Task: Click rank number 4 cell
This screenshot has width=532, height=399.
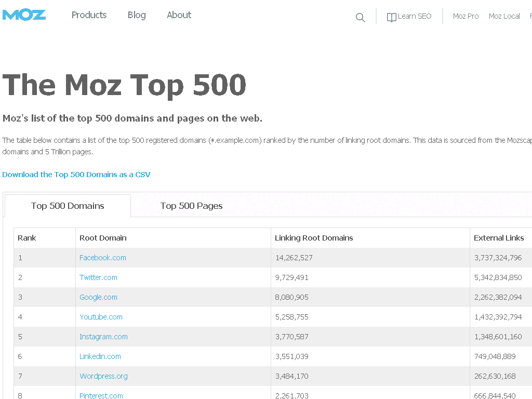Action: pos(45,317)
